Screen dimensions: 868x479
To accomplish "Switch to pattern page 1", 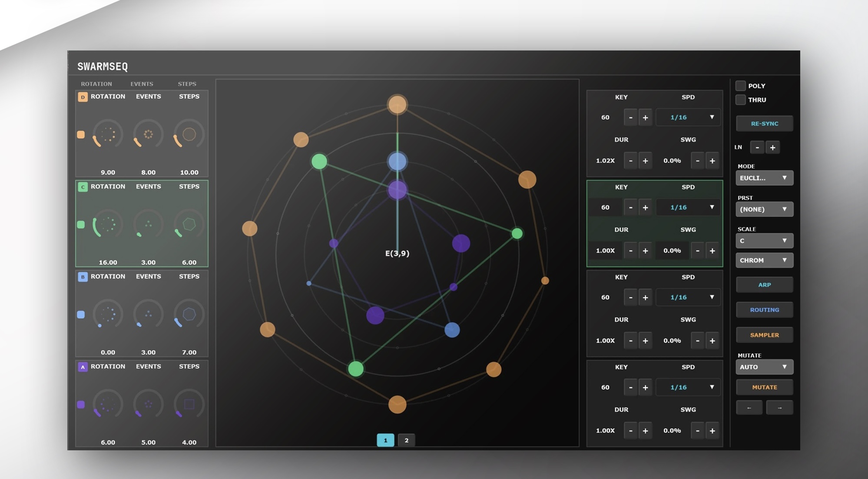I will (385, 440).
